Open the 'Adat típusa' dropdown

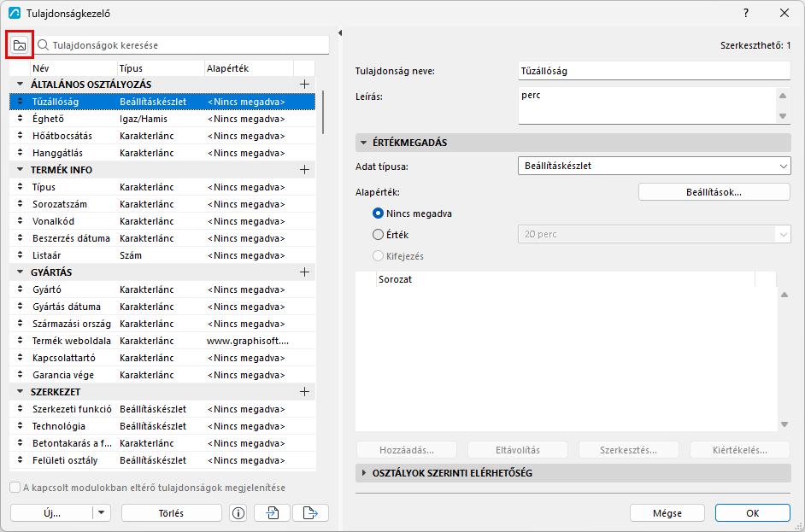pyautogui.click(x=654, y=166)
